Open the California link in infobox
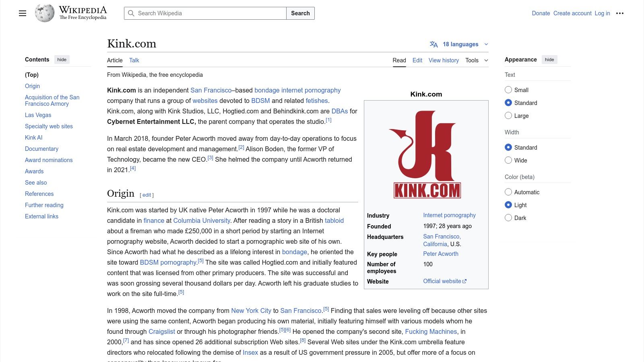Screen dimensions: 644x362 [435, 244]
